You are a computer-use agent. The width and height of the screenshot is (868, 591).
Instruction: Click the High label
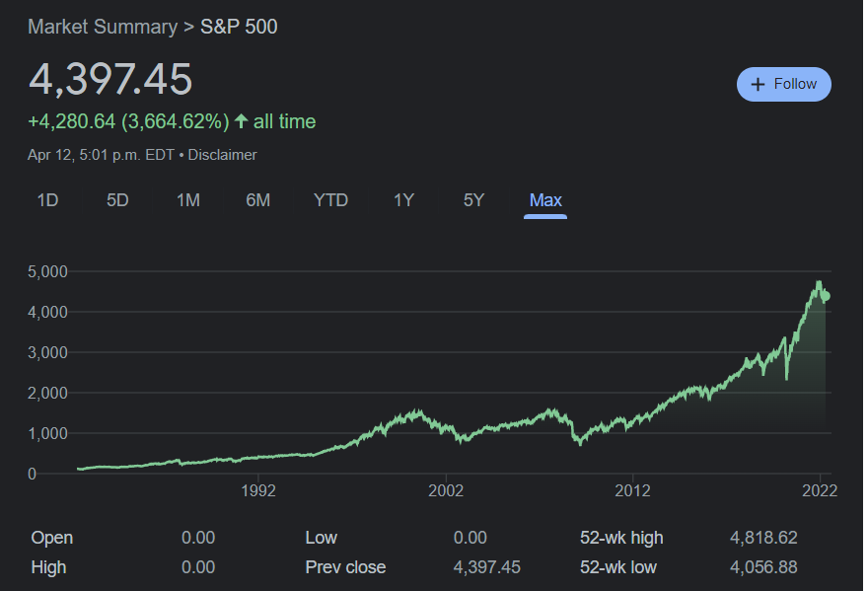tap(48, 567)
